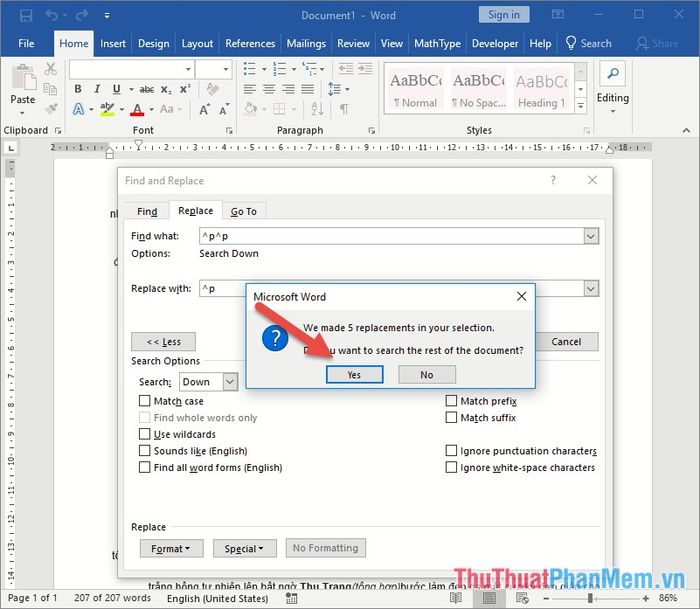
Task: Apply subscript formatting
Action: pyautogui.click(x=166, y=89)
